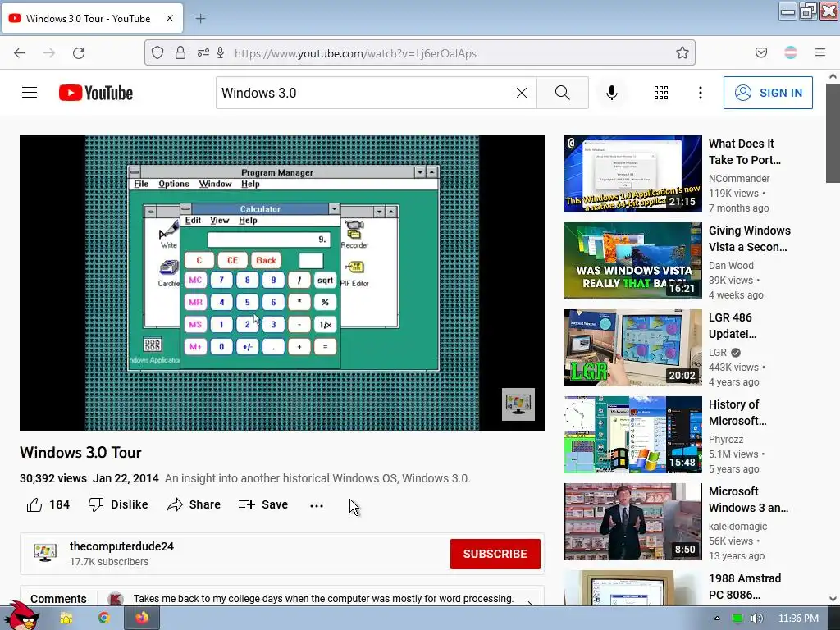
Task: Open the Firefox application menu
Action: (820, 52)
